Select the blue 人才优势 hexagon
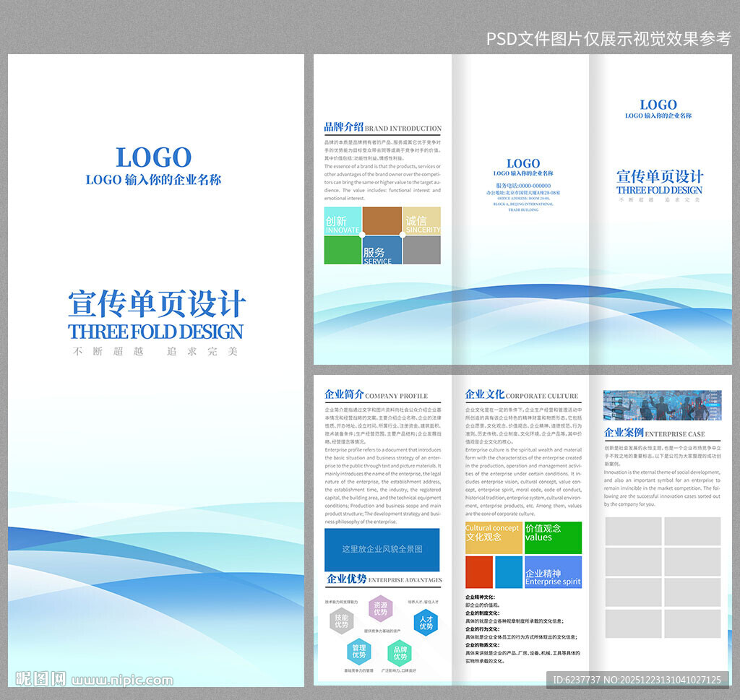The image size is (740, 700). tap(426, 623)
